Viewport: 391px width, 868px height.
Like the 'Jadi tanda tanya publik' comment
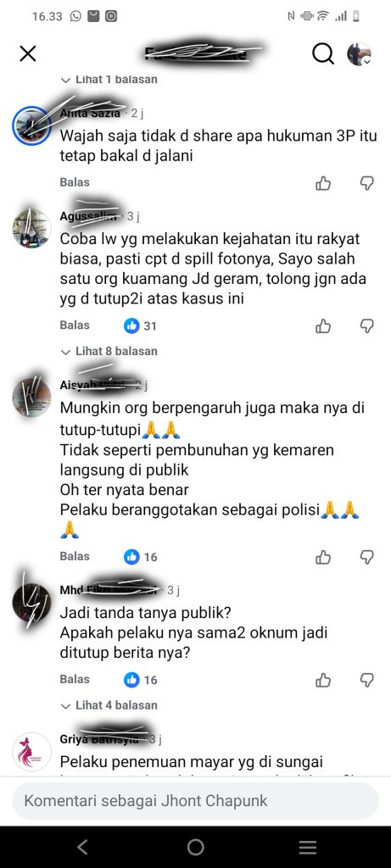tap(323, 680)
